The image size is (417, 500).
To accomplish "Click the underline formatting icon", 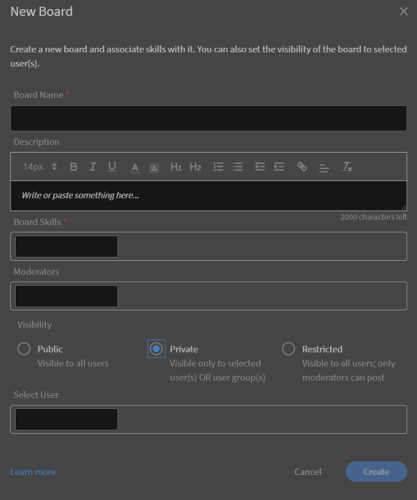I will (112, 167).
